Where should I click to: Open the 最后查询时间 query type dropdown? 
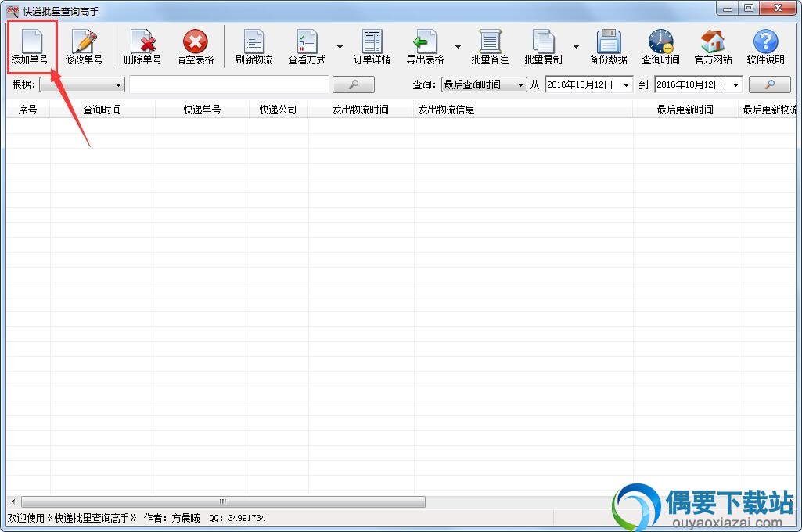click(484, 85)
